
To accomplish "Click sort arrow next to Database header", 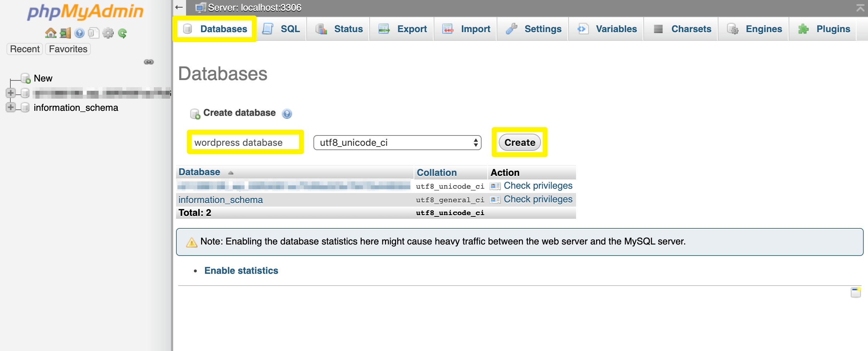I will pos(231,173).
